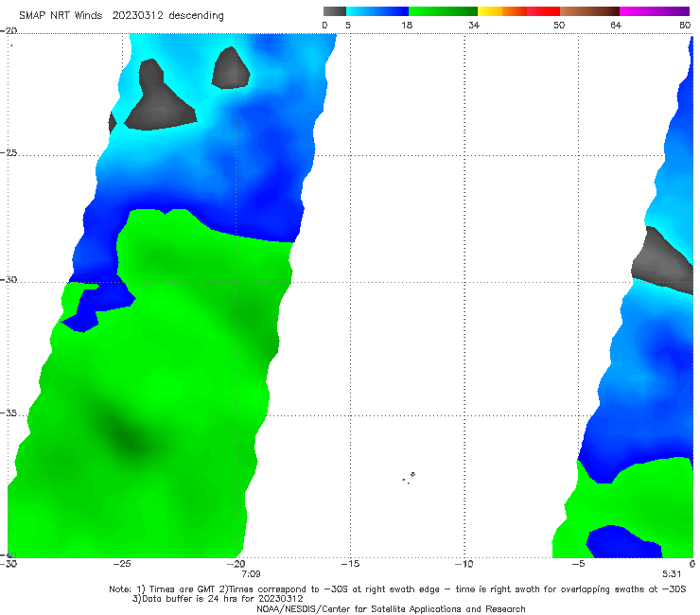Click the red segment of the color bar
This screenshot has width=700, height=615.
click(543, 11)
